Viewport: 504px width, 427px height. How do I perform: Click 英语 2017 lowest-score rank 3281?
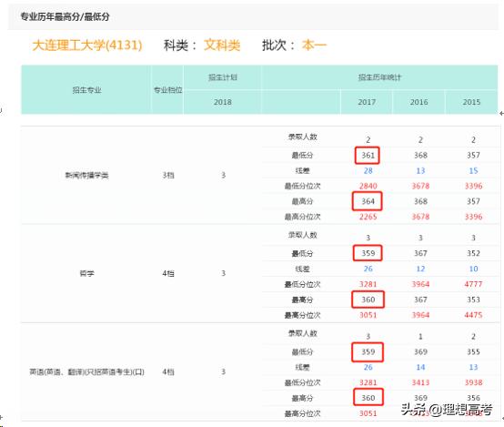(368, 382)
